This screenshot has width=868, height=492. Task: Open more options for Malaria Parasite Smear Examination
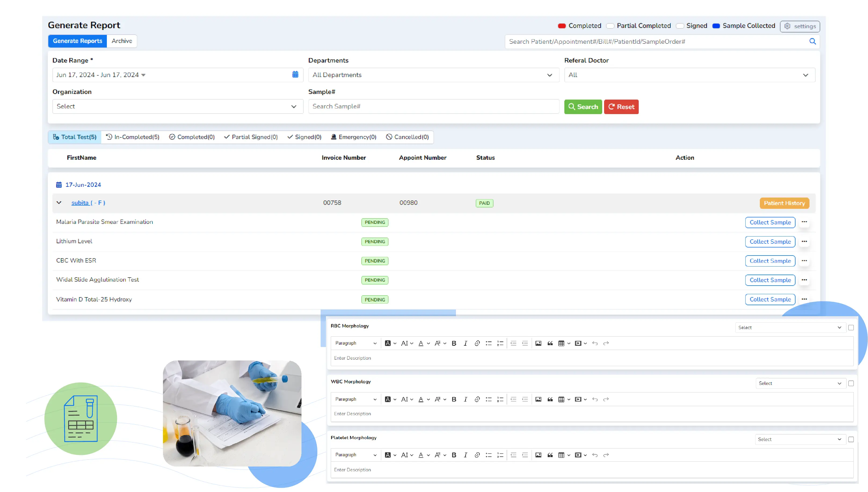click(x=804, y=222)
